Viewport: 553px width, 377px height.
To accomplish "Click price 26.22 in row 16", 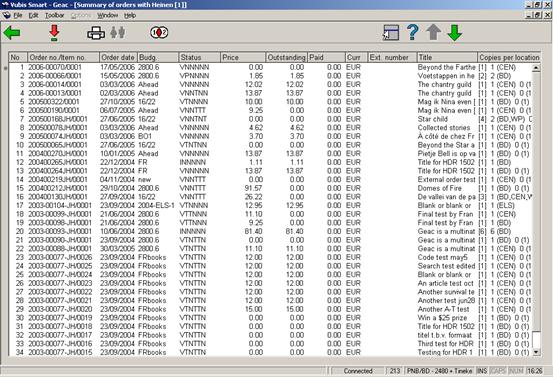I will pos(253,197).
